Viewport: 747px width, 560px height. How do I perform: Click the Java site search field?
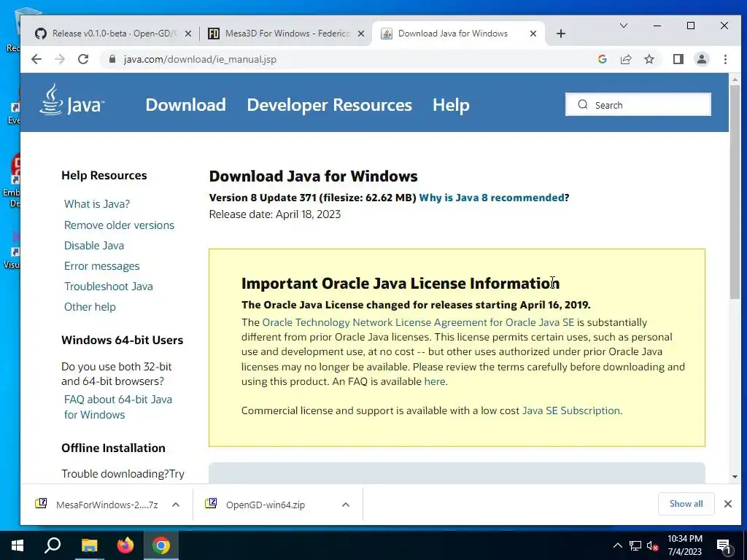[x=638, y=105]
